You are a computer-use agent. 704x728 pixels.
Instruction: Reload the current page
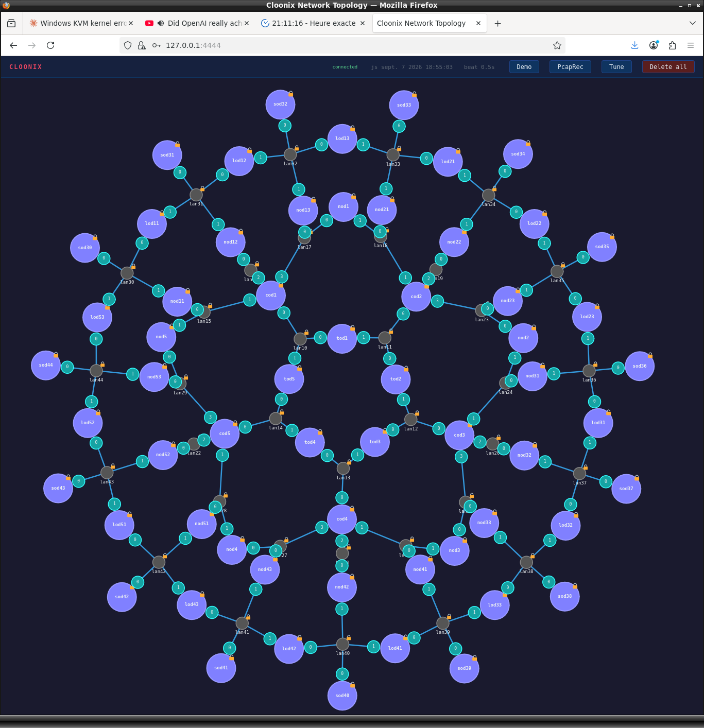pos(50,45)
